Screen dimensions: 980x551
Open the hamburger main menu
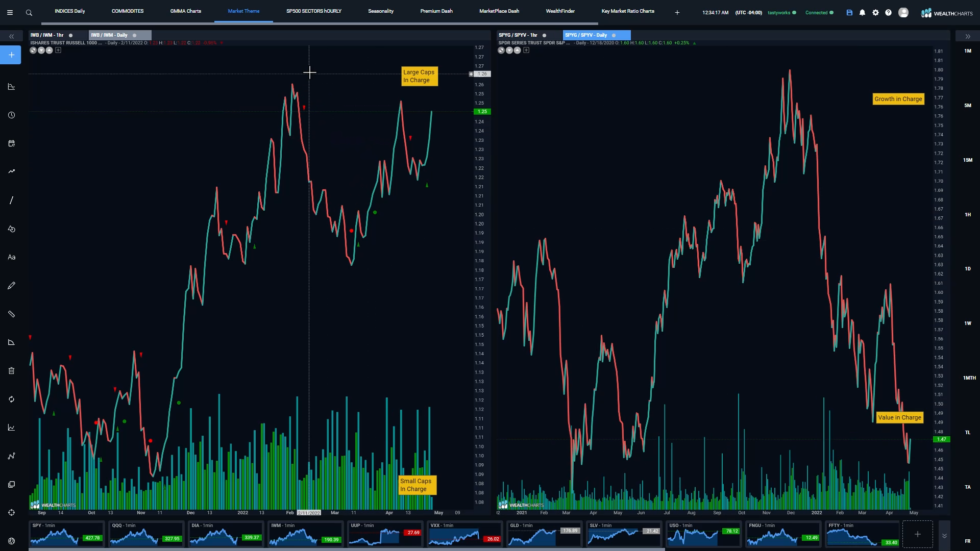pyautogui.click(x=10, y=12)
